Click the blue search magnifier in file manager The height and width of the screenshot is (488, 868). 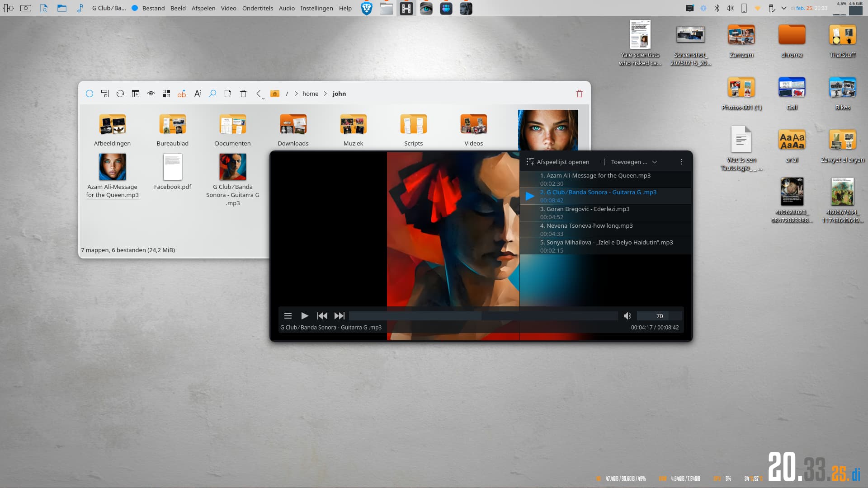point(212,94)
